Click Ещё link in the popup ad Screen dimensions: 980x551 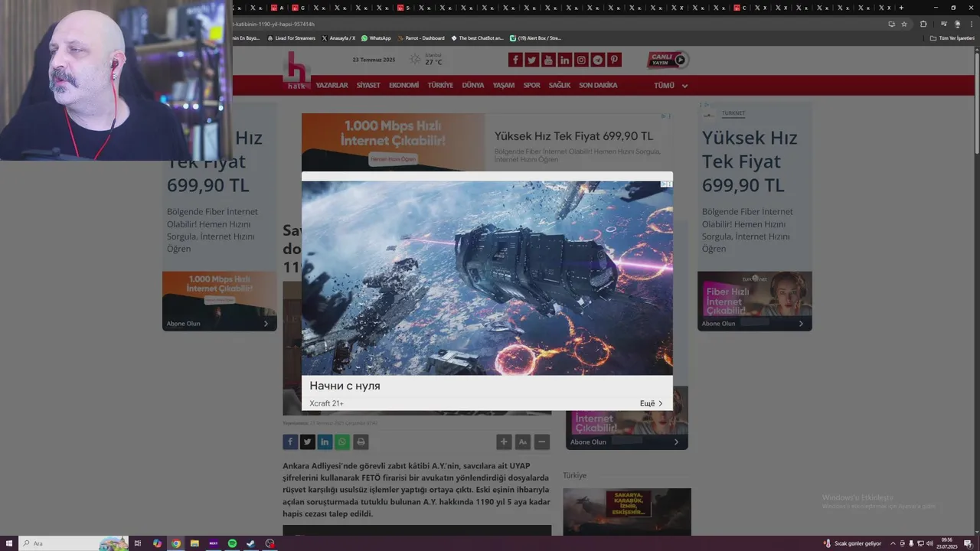coord(652,403)
